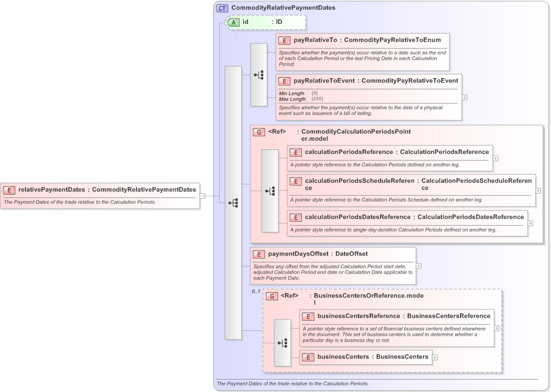Click the E icon of businessCenters element
551x392 pixels.
308,357
